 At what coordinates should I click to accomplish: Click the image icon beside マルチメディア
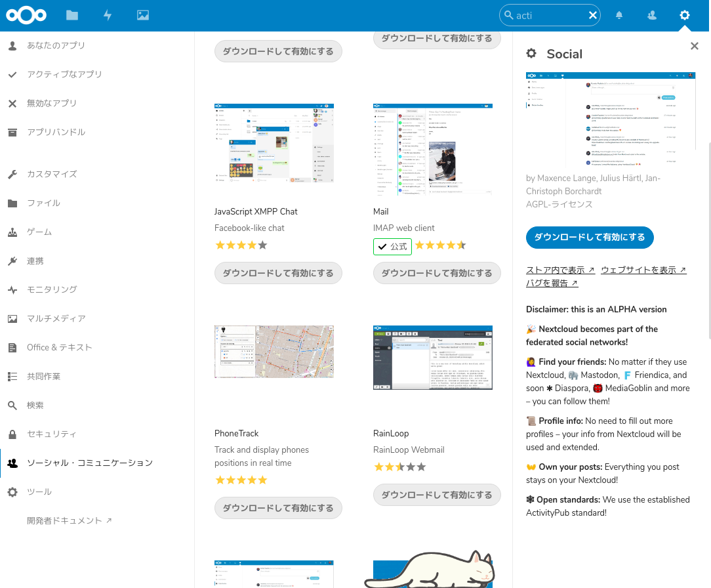pyautogui.click(x=12, y=319)
